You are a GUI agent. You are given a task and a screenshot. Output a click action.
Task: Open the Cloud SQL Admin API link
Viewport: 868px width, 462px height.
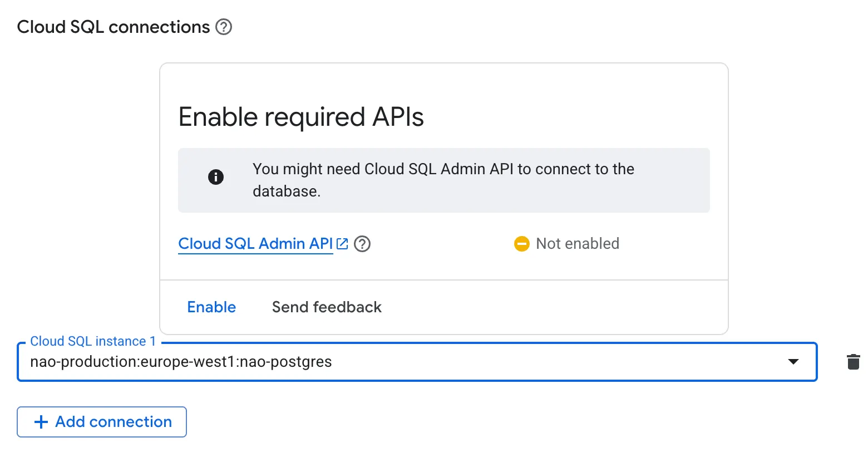point(255,243)
